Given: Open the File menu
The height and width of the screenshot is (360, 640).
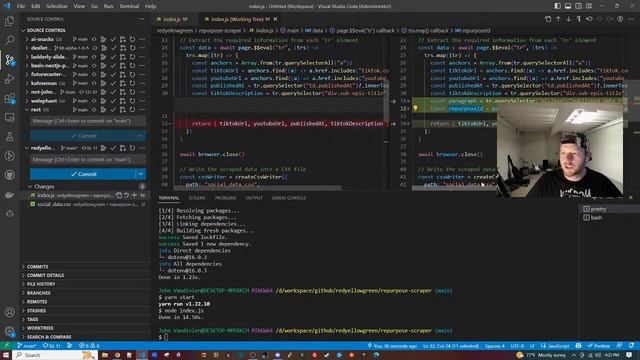Looking at the screenshot, I should coord(21,6).
